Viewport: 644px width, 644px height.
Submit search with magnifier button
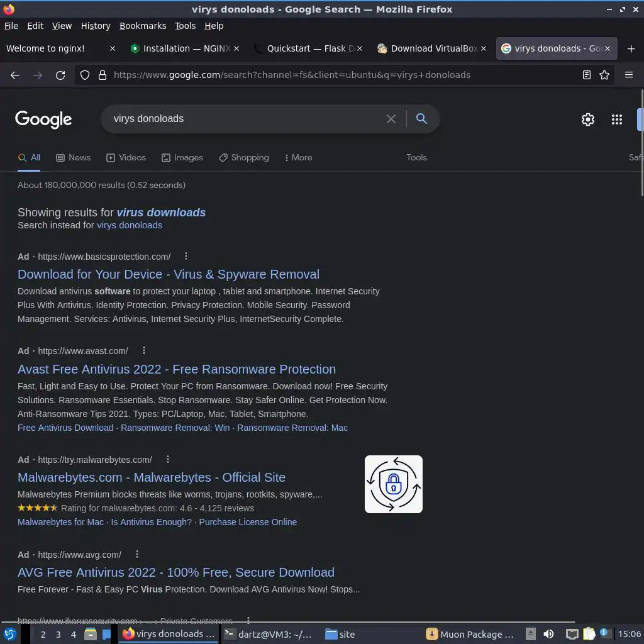[x=421, y=119]
